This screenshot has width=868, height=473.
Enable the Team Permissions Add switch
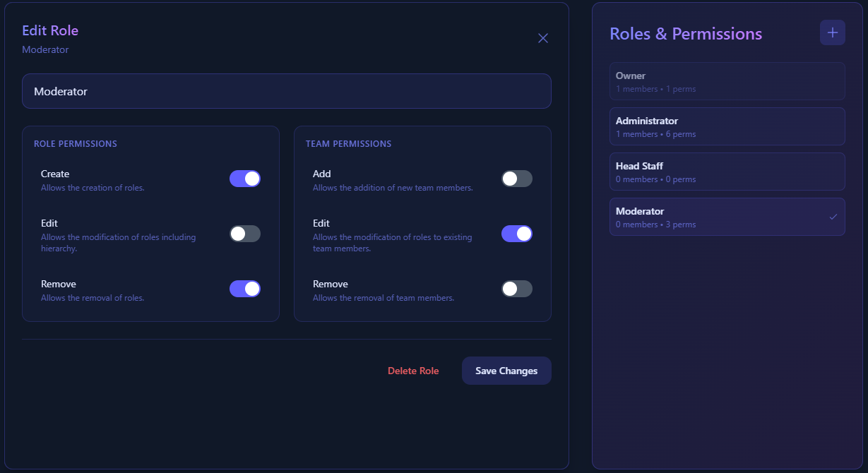517,179
